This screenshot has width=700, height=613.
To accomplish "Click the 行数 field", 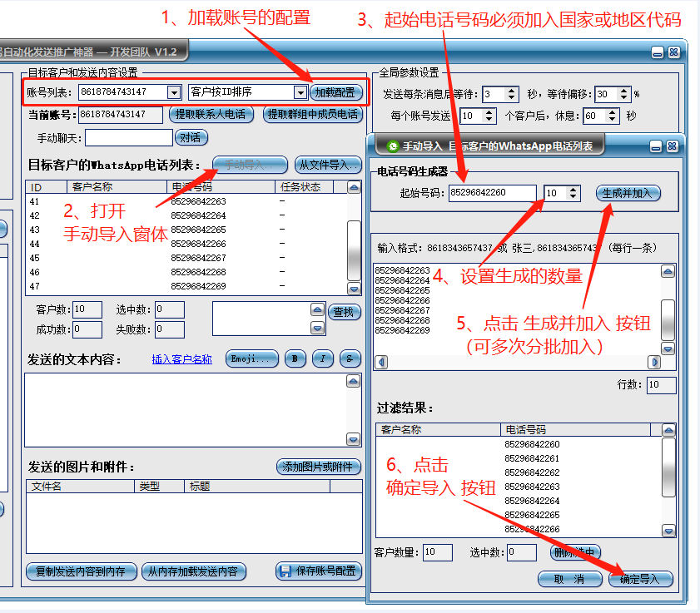I will (x=661, y=384).
